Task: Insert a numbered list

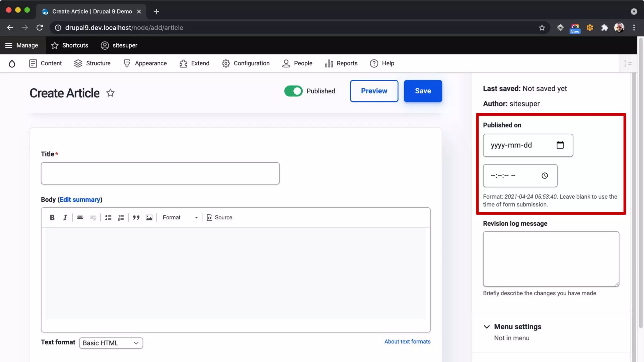Action: [121, 217]
